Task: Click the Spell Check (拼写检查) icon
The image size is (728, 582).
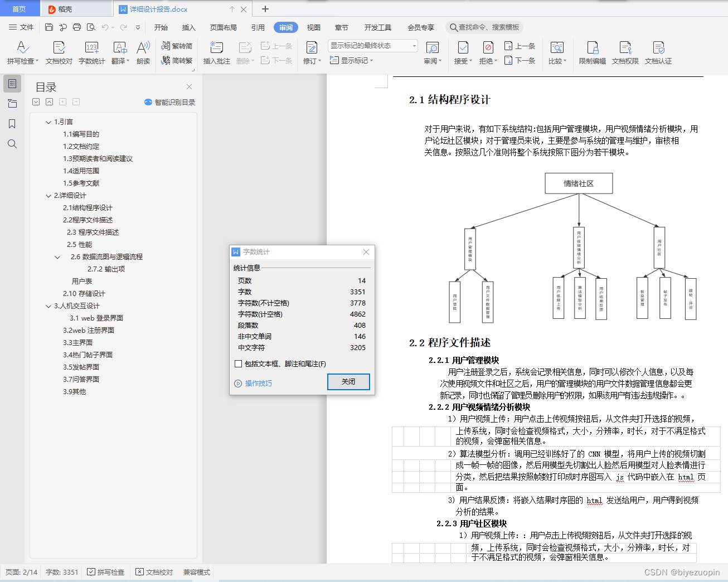Action: (x=22, y=48)
